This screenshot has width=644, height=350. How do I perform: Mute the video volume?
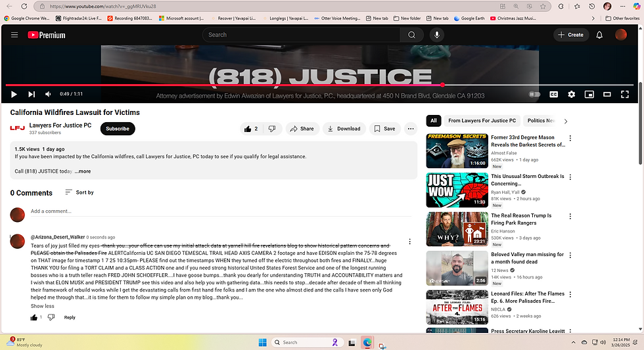click(x=48, y=95)
